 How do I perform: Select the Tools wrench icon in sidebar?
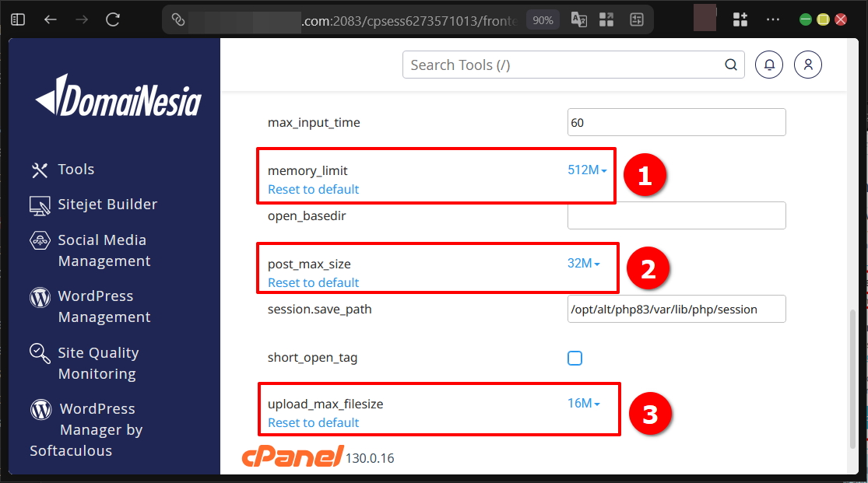(40, 169)
